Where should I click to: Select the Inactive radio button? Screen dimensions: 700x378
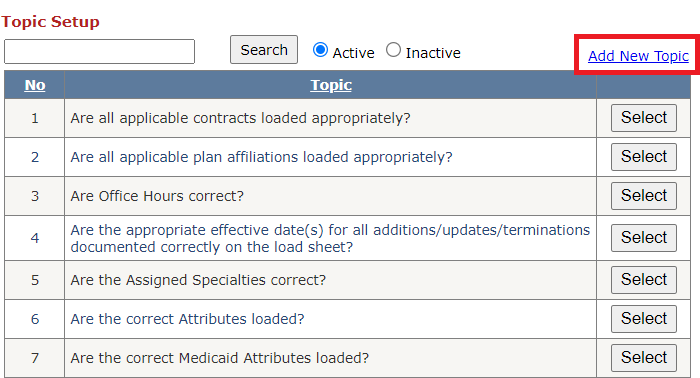point(393,50)
